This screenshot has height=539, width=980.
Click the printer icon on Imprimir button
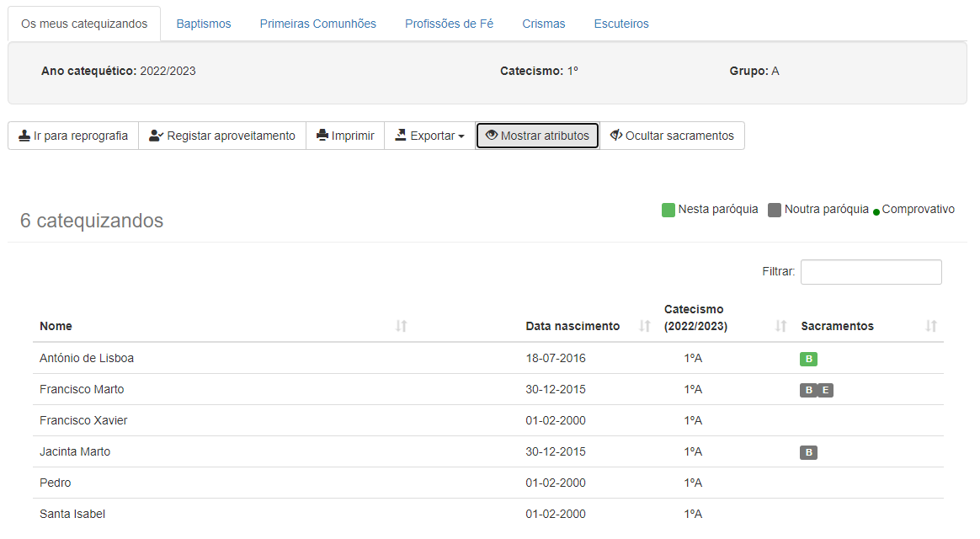[x=323, y=135]
